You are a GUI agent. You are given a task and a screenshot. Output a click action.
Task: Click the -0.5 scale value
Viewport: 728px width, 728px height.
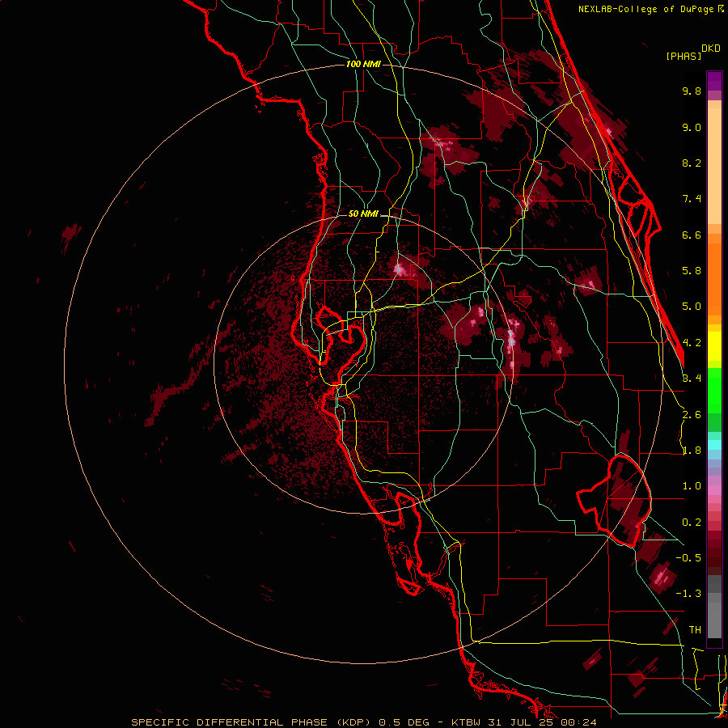pyautogui.click(x=688, y=557)
